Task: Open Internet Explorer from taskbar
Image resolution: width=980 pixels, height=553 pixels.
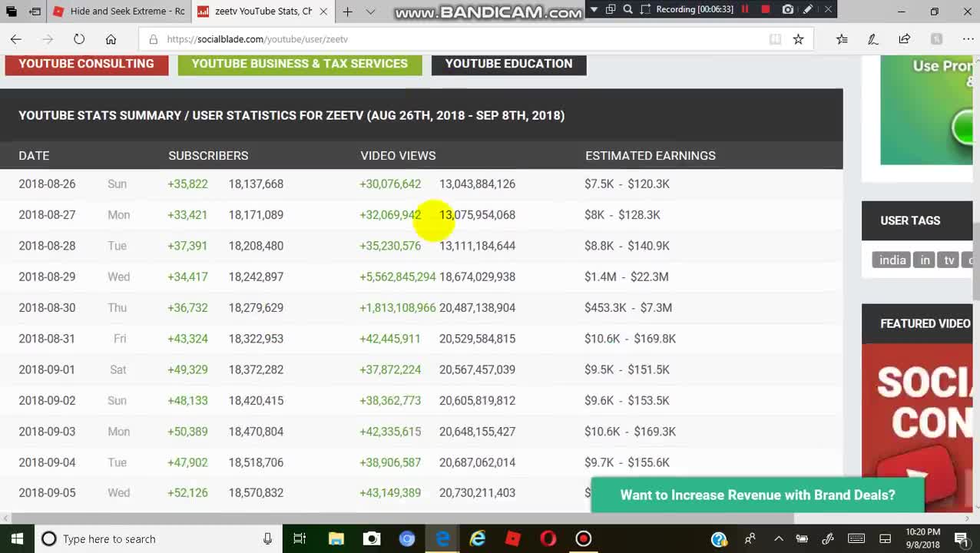Action: (x=478, y=538)
